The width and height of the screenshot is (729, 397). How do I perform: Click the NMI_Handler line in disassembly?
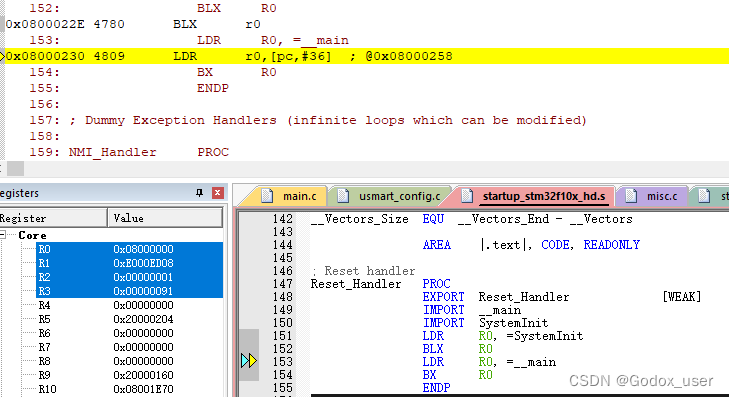tap(129, 152)
